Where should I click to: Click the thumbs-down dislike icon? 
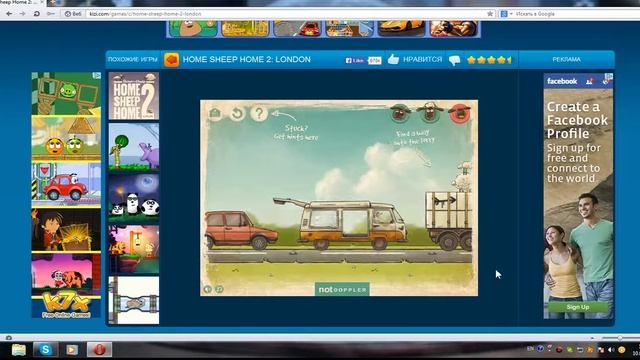coord(454,60)
